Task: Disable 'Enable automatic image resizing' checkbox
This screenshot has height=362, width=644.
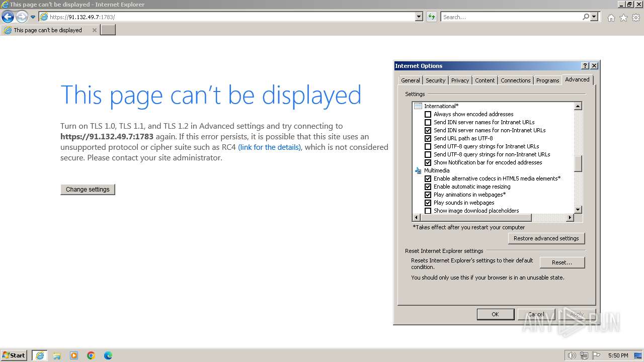Action: [x=428, y=187]
